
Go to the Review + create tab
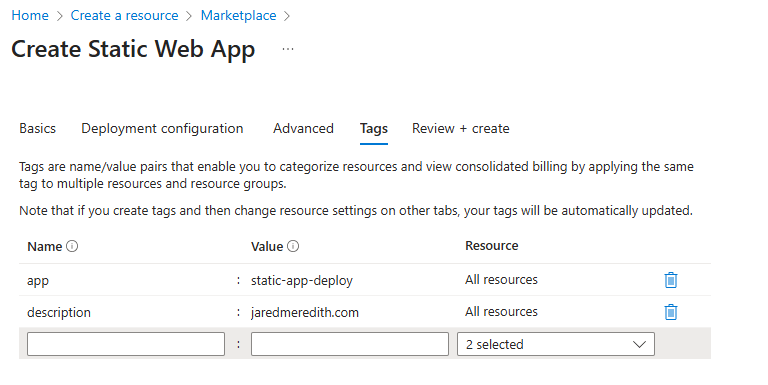(x=460, y=128)
